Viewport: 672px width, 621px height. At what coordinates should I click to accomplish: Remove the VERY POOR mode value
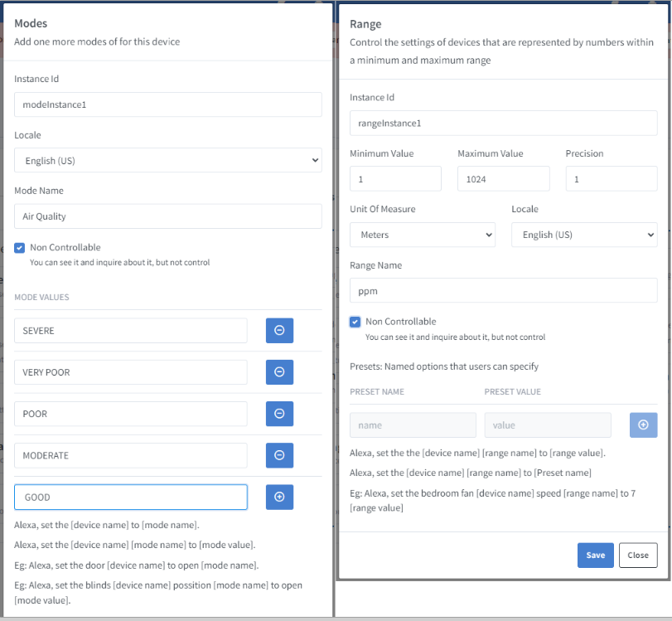(x=279, y=371)
